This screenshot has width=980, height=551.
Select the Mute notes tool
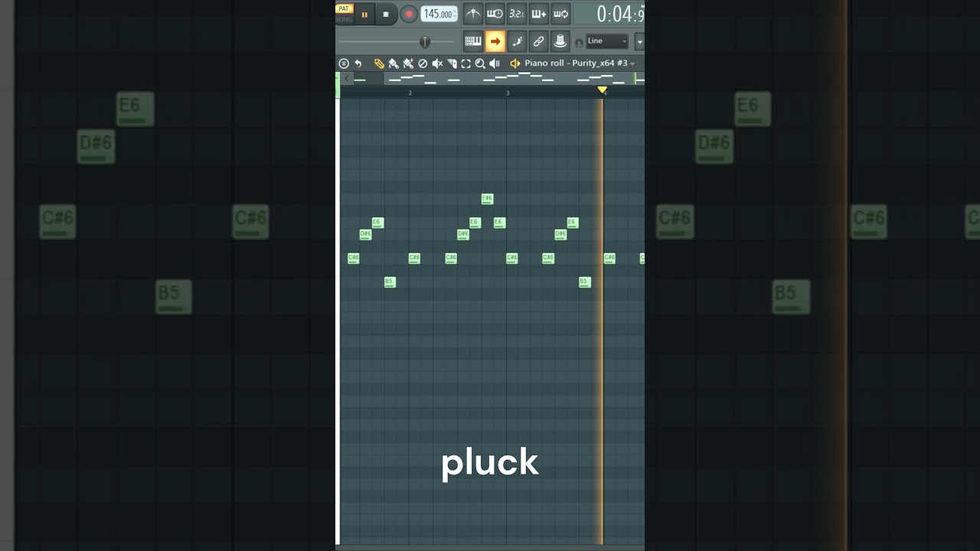point(437,64)
